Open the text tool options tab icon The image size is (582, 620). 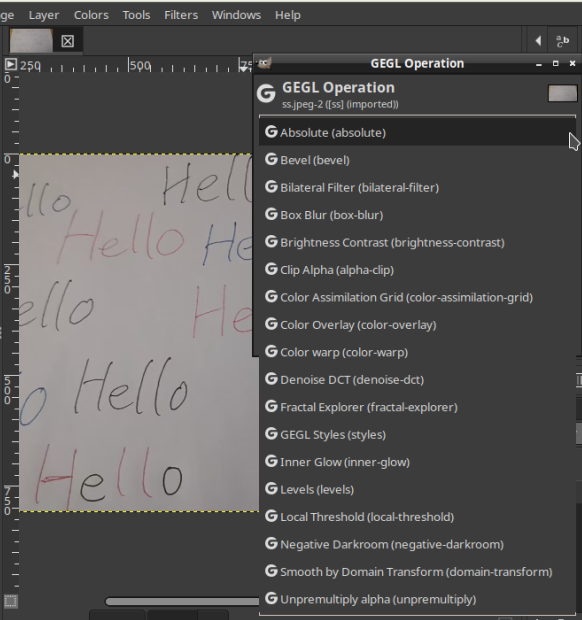(562, 41)
